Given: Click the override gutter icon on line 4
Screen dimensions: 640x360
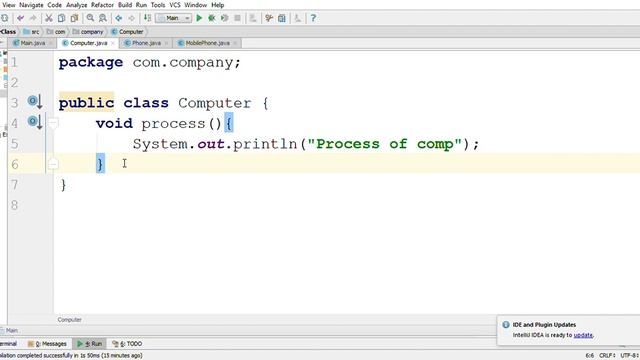Looking at the screenshot, I should tap(35, 122).
